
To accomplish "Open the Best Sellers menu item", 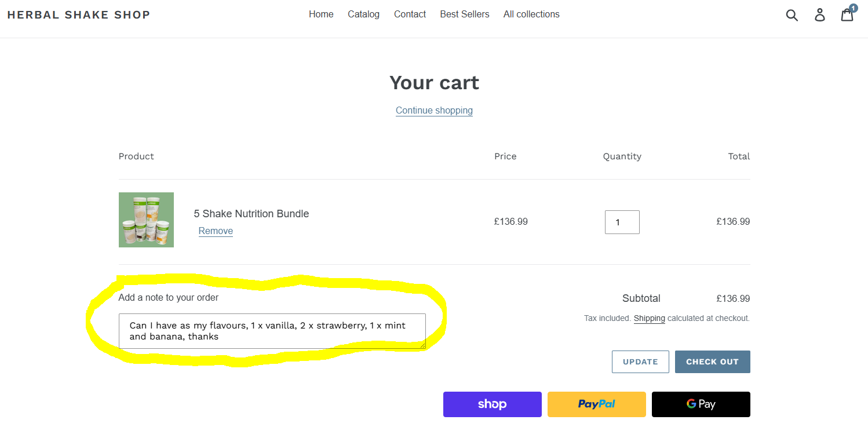I will click(464, 14).
